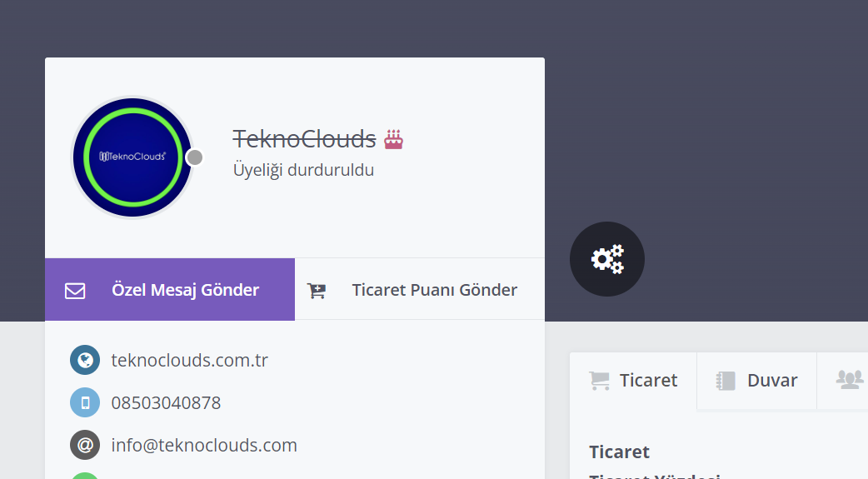Viewport: 868px width, 479px height.
Task: Click Ticaret Puanı Gönder button
Action: (x=420, y=290)
